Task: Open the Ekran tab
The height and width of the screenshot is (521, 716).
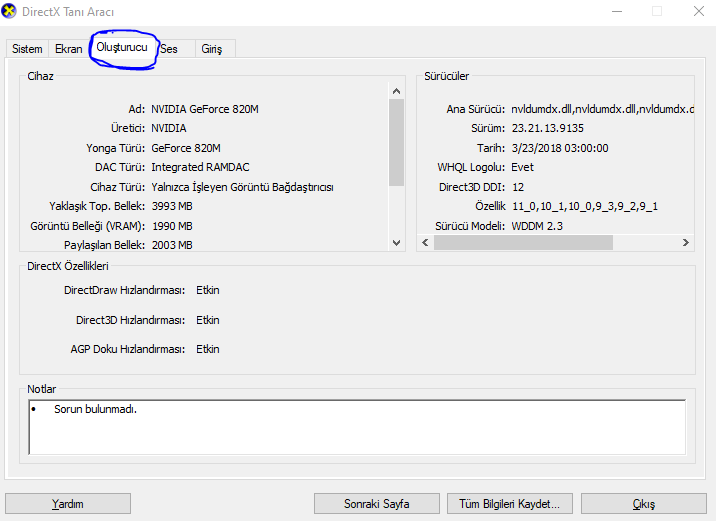Action: tap(68, 49)
